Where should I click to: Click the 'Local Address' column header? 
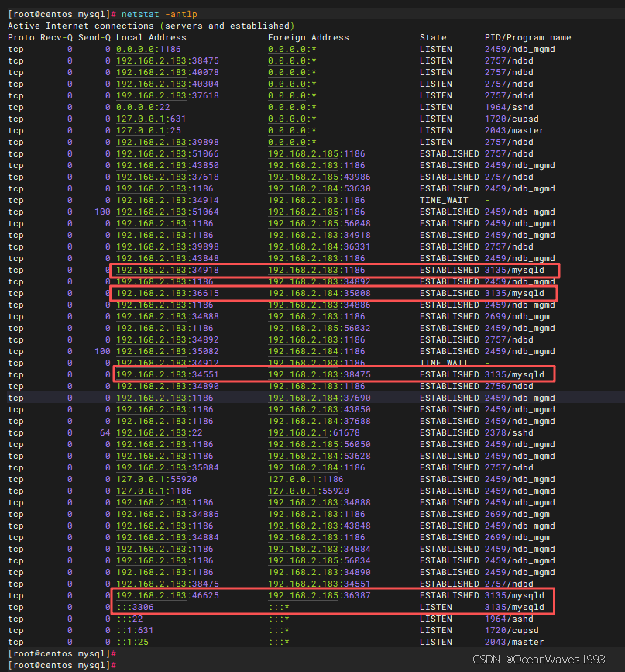151,38
